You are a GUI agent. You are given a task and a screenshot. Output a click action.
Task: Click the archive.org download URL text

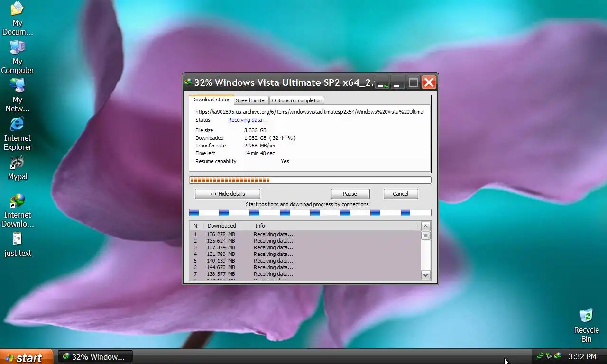[x=310, y=112]
